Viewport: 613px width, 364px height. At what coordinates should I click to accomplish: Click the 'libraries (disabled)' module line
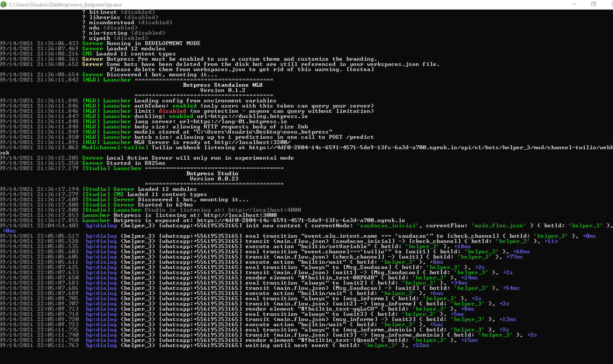pyautogui.click(x=120, y=17)
